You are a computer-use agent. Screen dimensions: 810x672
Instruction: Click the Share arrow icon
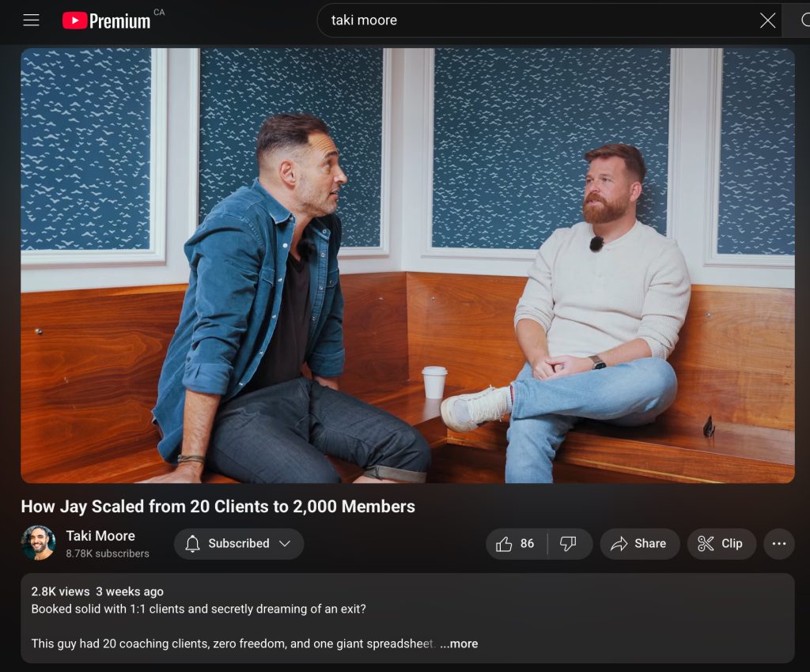[x=619, y=544]
